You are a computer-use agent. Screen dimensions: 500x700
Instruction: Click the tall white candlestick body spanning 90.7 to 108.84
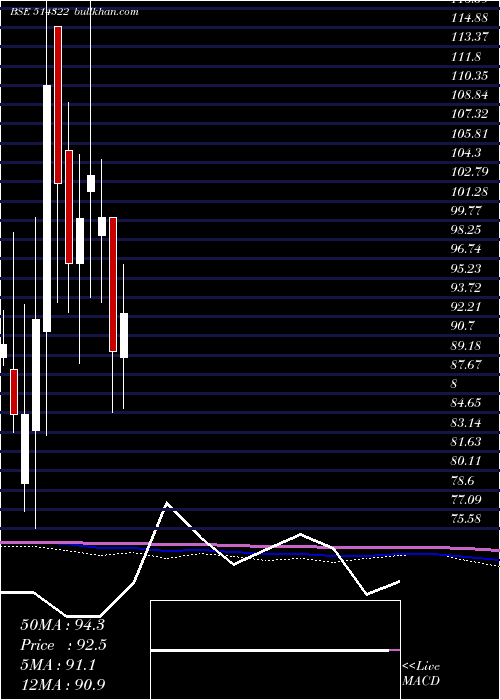47,208
